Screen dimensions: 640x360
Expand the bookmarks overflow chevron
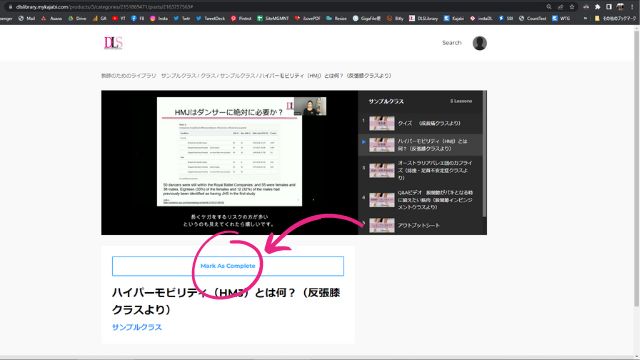click(585, 18)
